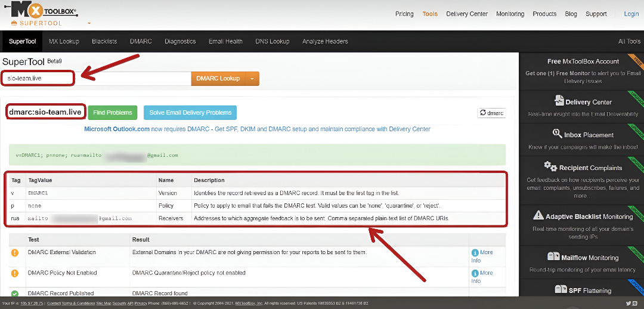Switch to the DMARC tab
The height and width of the screenshot is (309, 644).
(141, 41)
